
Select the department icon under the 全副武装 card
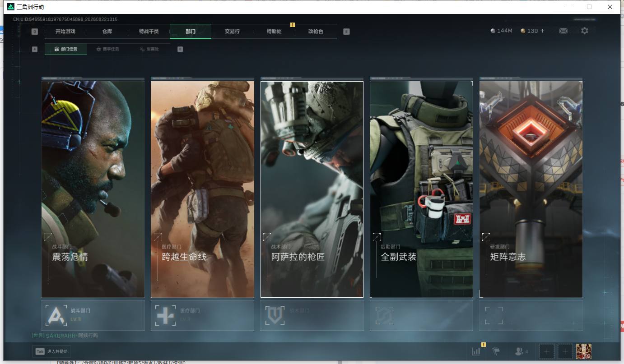click(384, 315)
